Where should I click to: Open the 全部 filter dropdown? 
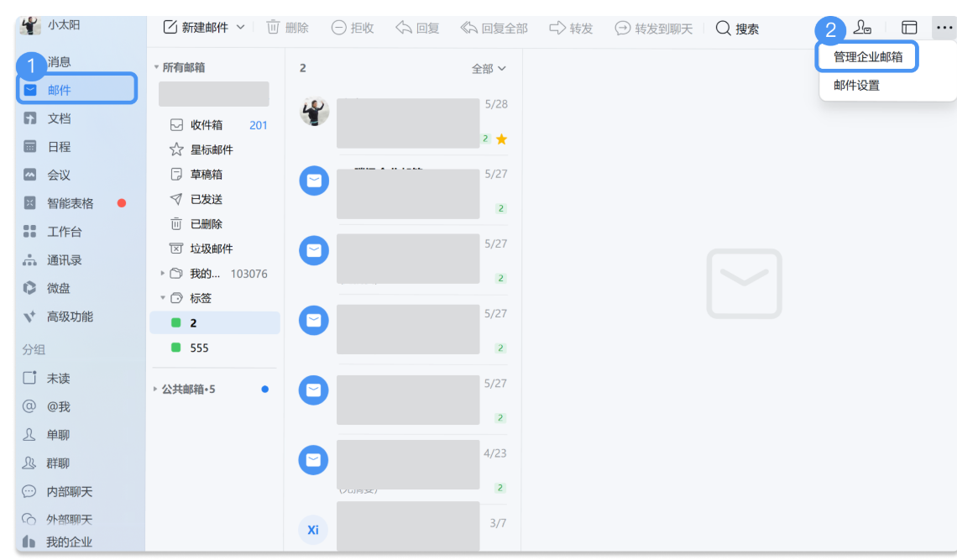pos(489,70)
